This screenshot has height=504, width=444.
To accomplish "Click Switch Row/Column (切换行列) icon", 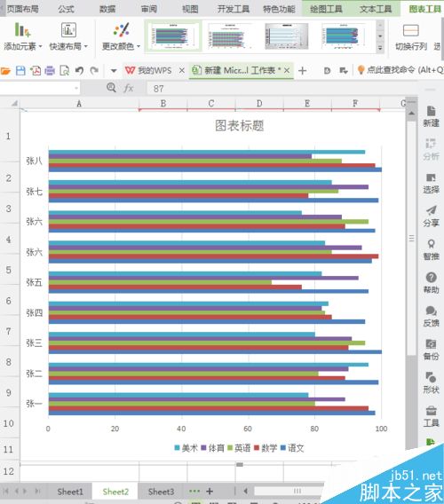I will pos(411,30).
